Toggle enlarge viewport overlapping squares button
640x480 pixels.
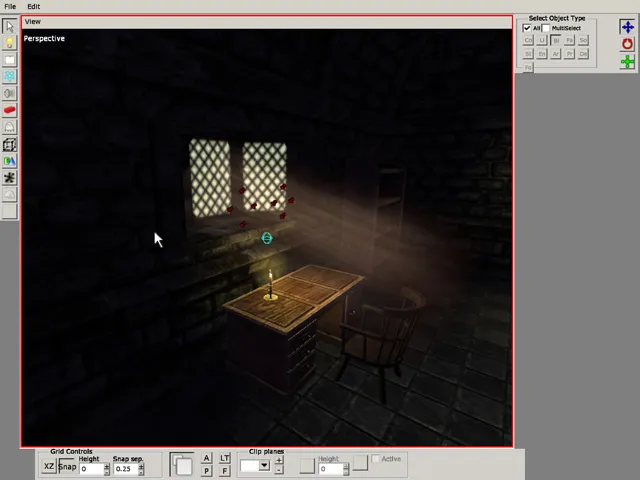[x=182, y=464]
